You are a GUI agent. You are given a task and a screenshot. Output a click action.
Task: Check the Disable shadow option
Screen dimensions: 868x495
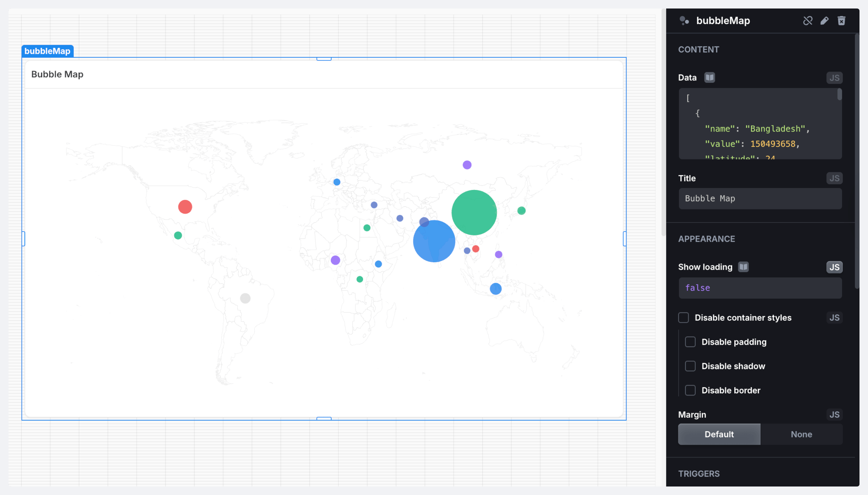click(x=690, y=366)
